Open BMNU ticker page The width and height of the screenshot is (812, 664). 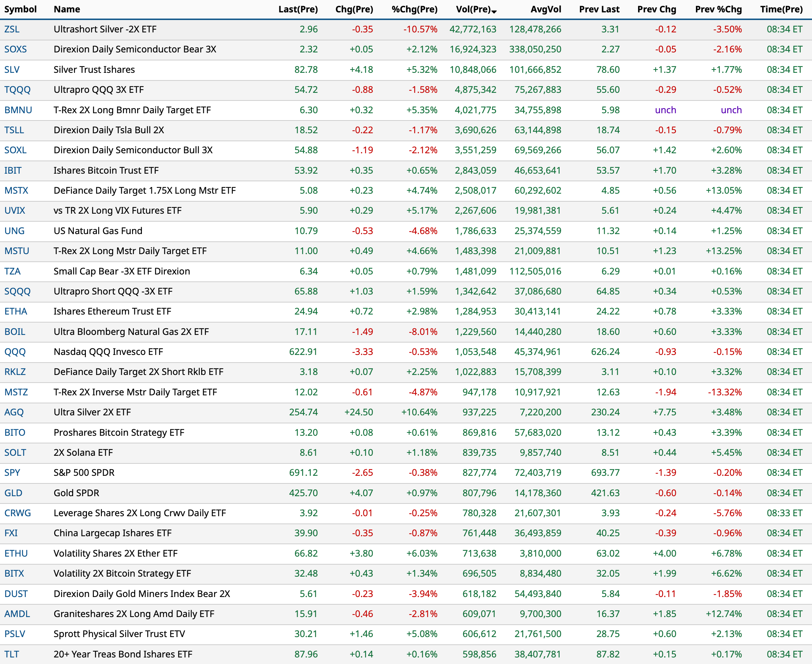click(x=18, y=110)
